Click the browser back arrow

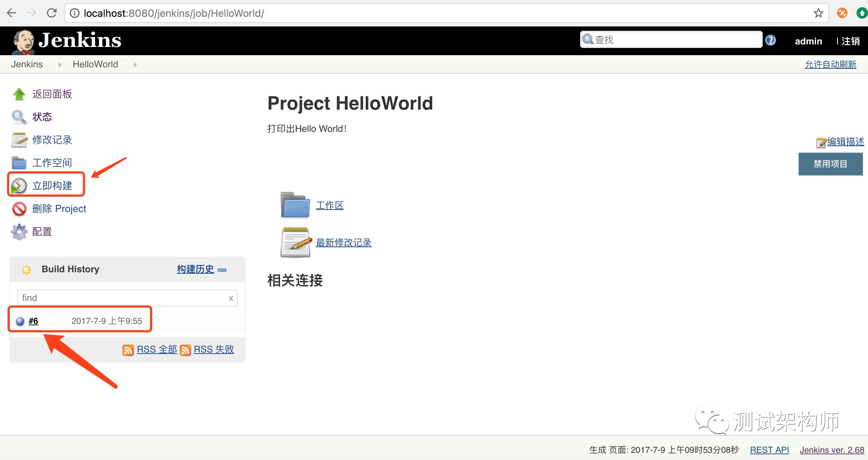(x=11, y=13)
